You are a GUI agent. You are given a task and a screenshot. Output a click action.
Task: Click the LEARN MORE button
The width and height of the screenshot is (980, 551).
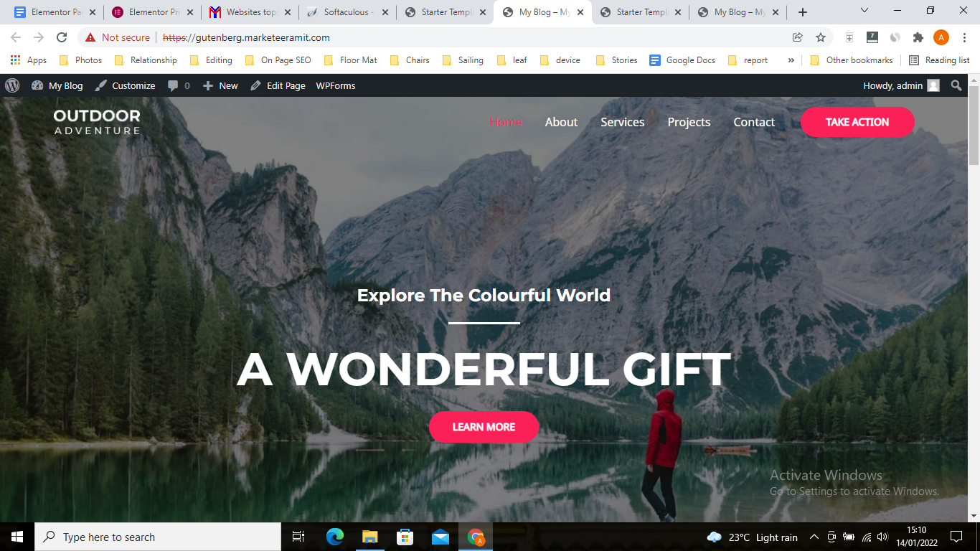484,427
